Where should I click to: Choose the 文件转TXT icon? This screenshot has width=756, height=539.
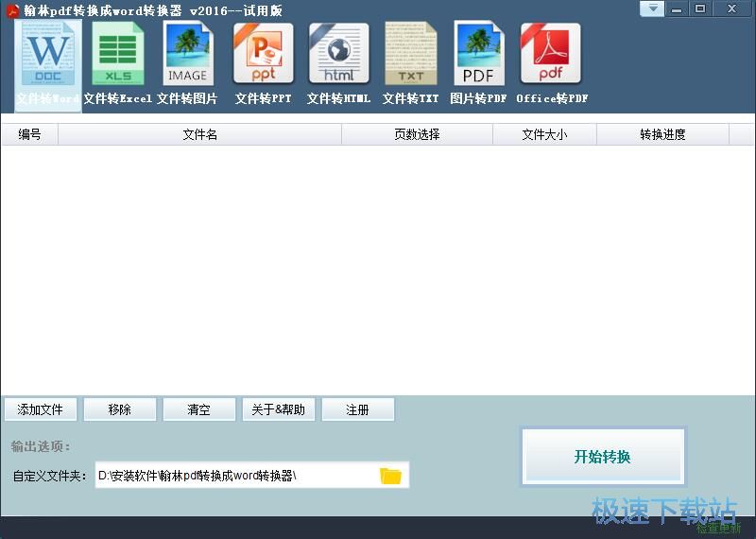411,54
